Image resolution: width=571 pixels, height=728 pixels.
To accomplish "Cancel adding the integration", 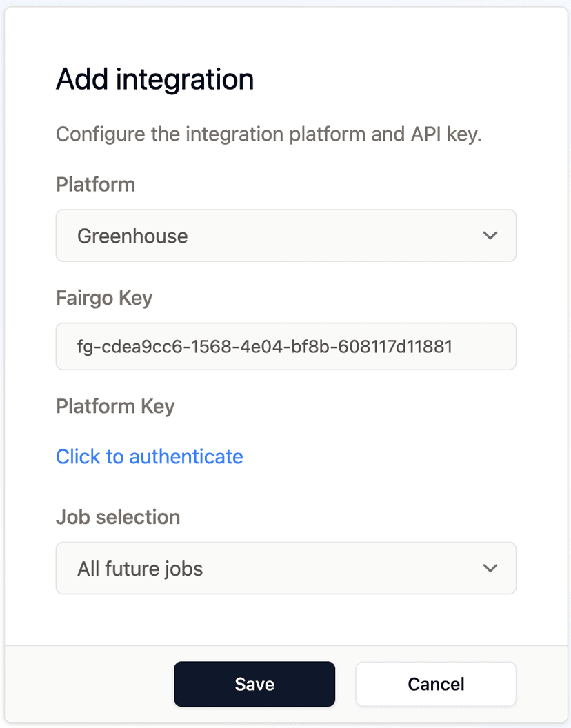I will pyautogui.click(x=435, y=684).
